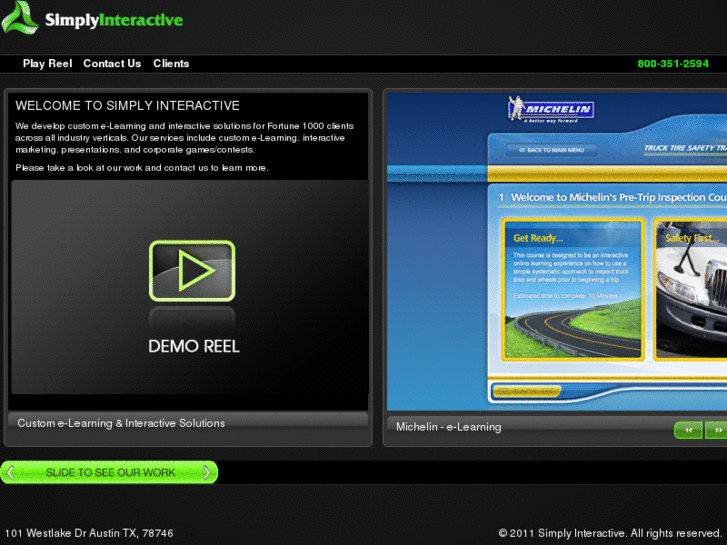727x545 pixels.
Task: Click the Slide To See Our Work slider
Action: 109,472
